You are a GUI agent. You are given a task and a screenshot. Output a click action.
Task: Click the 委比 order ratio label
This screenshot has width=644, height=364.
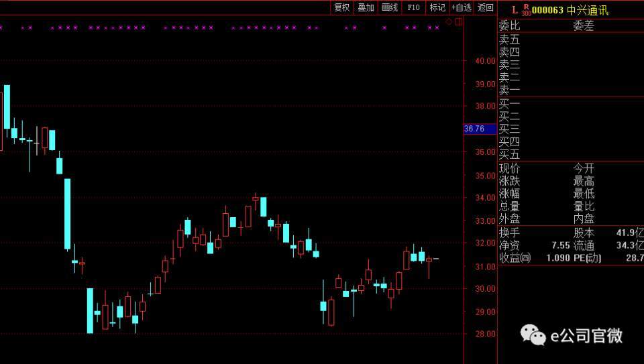tap(510, 26)
